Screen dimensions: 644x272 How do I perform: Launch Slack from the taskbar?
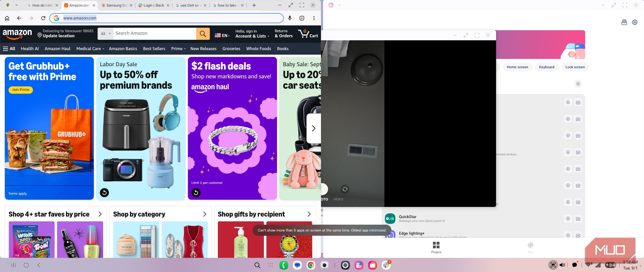pos(386,265)
